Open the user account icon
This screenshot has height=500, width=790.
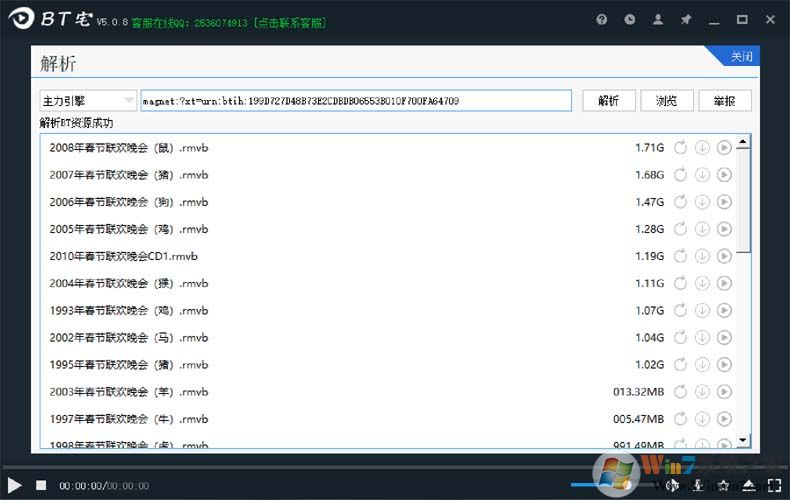point(658,20)
